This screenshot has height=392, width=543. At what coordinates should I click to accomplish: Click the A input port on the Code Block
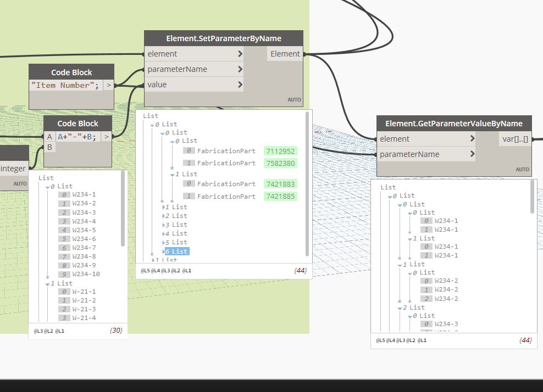tap(49, 136)
